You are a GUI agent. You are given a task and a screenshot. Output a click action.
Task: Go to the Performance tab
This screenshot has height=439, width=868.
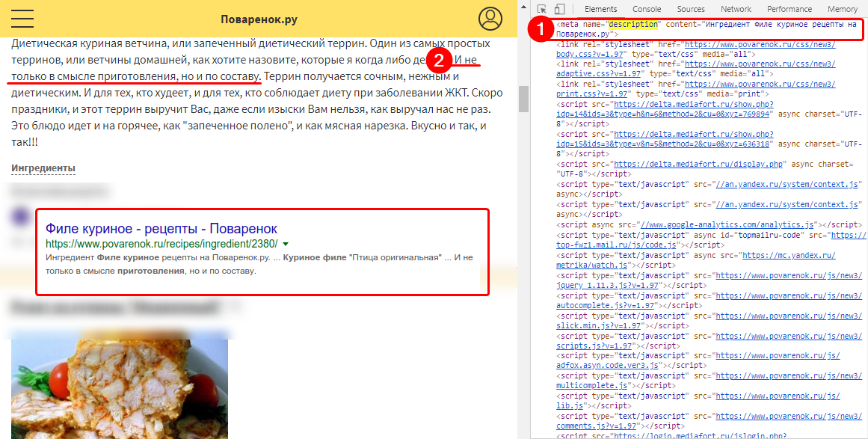click(x=789, y=9)
